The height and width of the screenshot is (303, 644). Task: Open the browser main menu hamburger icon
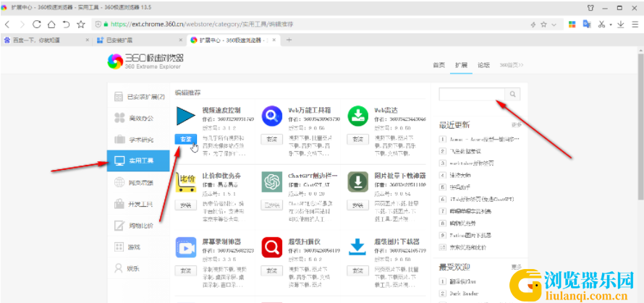click(635, 24)
